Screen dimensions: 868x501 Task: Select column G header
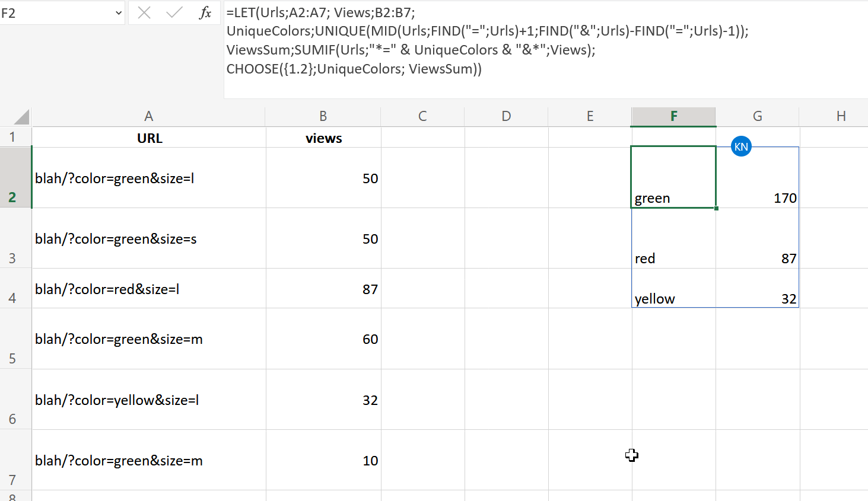tap(758, 116)
